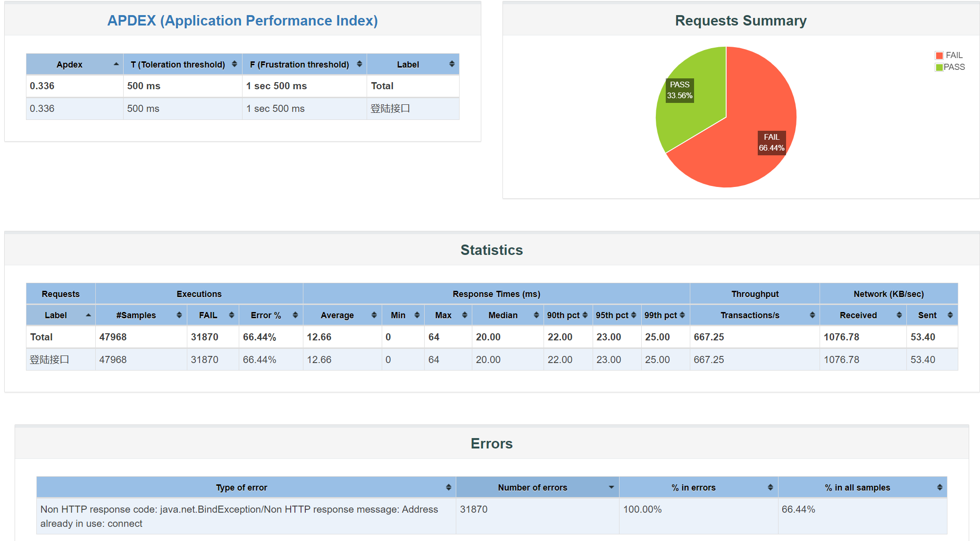
Task: Click the Errors panel heading
Action: (x=492, y=443)
